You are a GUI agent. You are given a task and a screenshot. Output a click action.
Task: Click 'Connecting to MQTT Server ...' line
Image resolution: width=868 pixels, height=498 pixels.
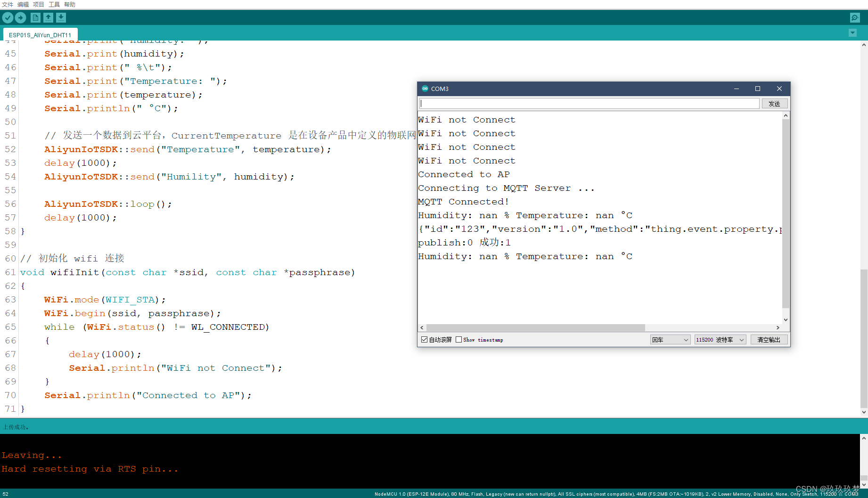506,188
